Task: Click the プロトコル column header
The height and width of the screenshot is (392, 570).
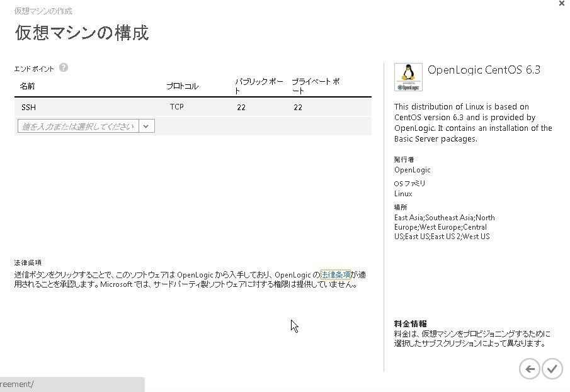Action: [183, 86]
